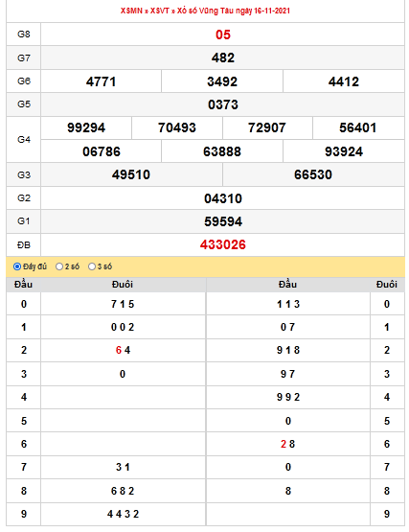
Task: Click the tail values '6 4'
Action: click(123, 350)
